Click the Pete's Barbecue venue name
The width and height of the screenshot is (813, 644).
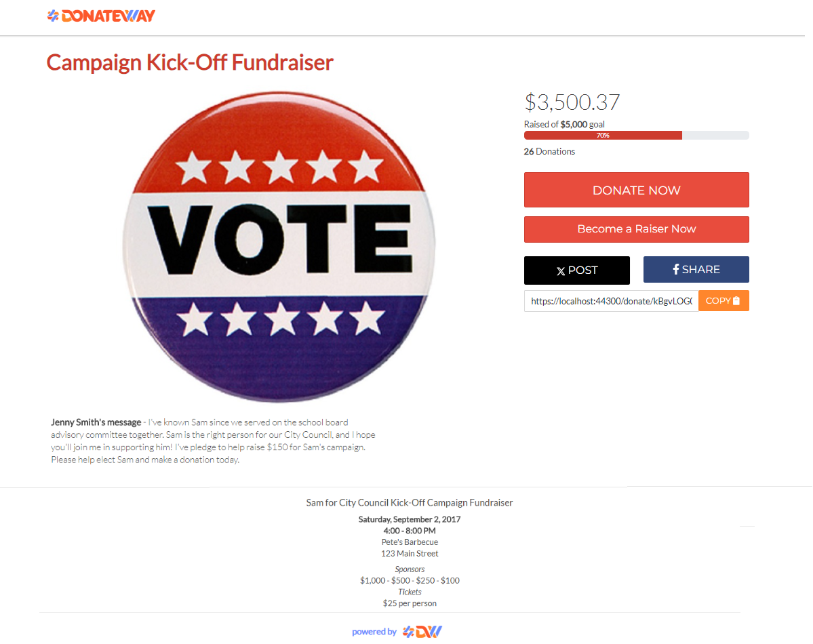[x=410, y=542]
